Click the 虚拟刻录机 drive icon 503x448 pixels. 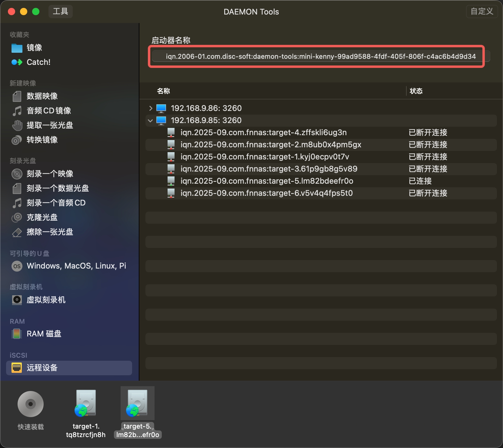[x=17, y=300]
